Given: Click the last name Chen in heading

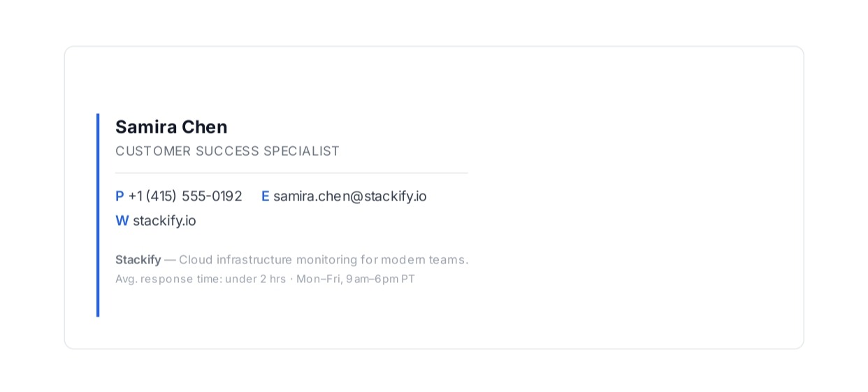Looking at the screenshot, I should (x=205, y=126).
